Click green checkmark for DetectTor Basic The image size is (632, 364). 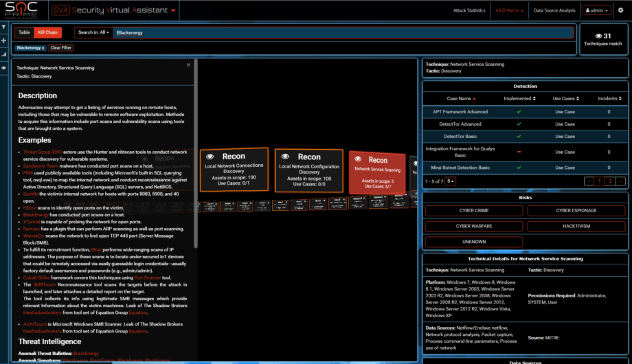[x=519, y=136]
